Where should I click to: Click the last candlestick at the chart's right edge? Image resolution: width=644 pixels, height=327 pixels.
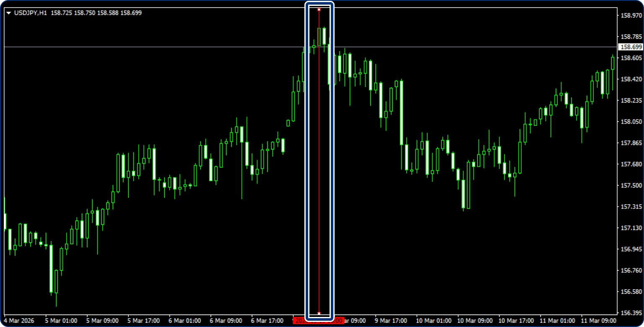(613, 63)
